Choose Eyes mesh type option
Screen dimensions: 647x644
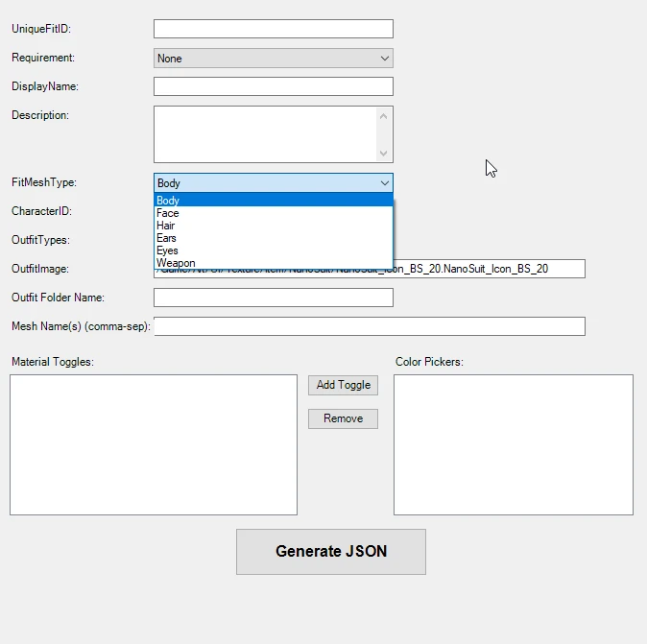coord(273,250)
